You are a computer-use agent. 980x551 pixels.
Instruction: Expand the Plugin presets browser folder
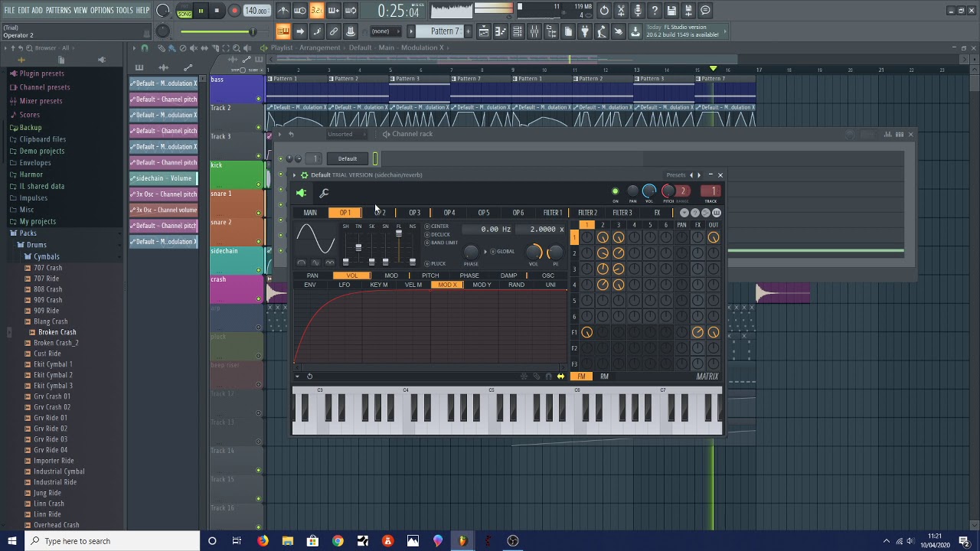coord(41,73)
